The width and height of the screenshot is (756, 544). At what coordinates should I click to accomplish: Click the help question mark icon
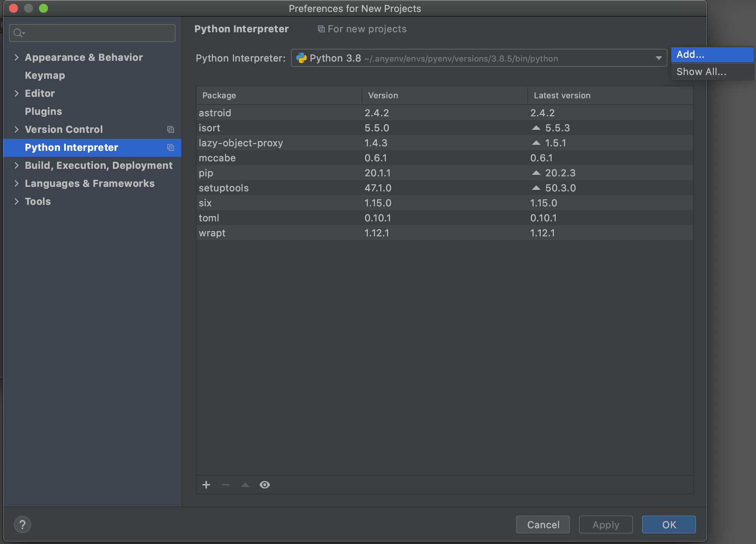22,524
